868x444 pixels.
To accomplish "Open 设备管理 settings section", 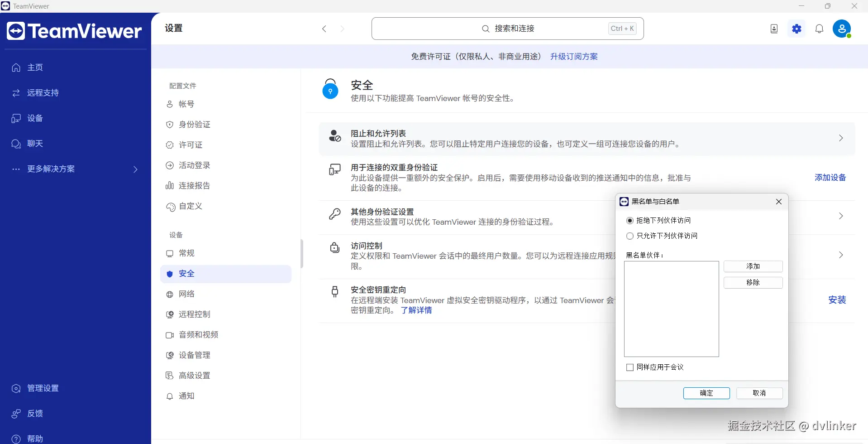I will click(x=226, y=355).
